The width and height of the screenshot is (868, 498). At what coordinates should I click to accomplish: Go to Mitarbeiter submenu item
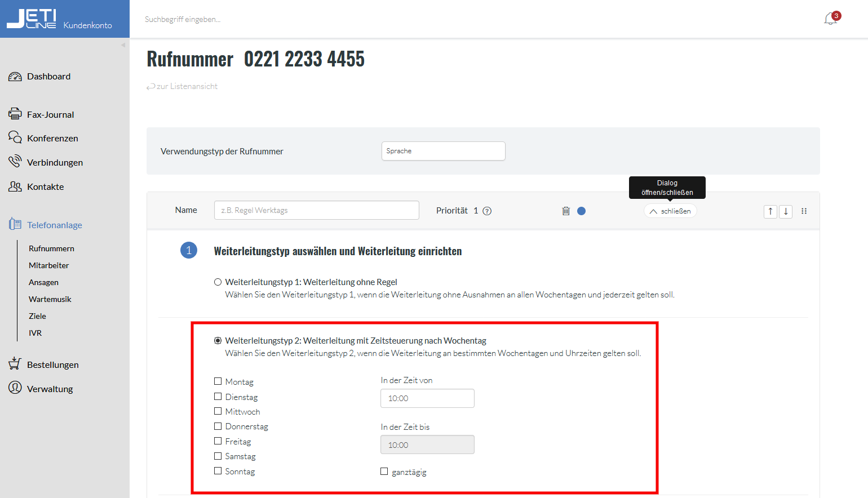[x=49, y=265]
